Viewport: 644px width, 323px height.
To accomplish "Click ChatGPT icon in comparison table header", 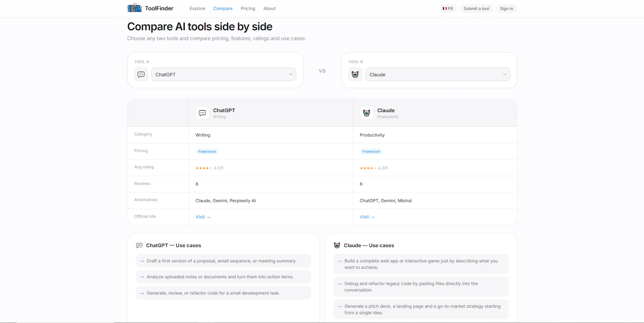I will point(202,113).
